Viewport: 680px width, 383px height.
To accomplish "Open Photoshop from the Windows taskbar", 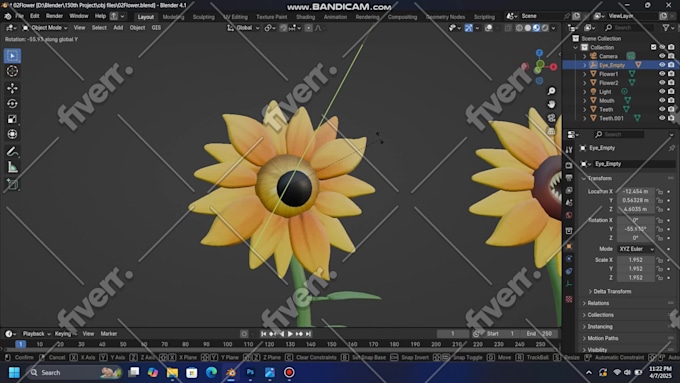I will pyautogui.click(x=250, y=373).
